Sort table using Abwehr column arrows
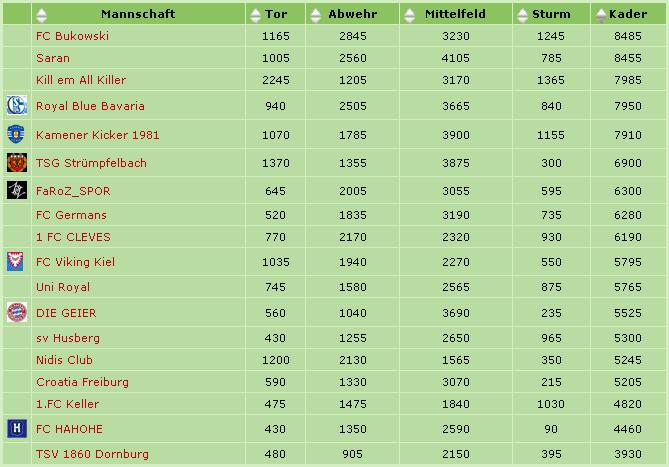Screen dimensions: 669x467 tap(317, 15)
